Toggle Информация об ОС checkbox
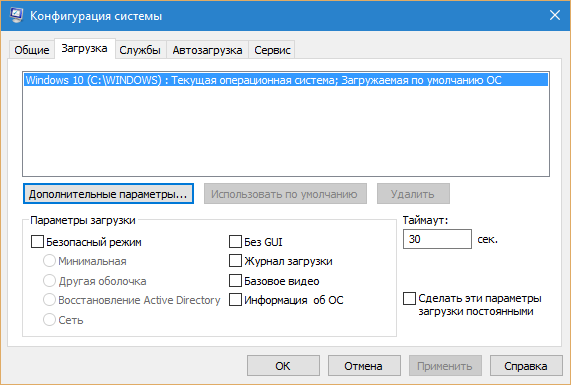The height and width of the screenshot is (385, 571). coord(235,300)
